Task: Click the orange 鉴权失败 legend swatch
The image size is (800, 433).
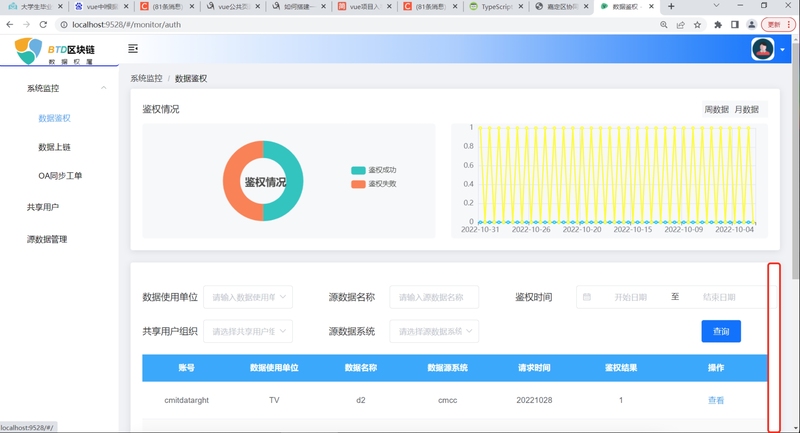Action: coord(358,184)
